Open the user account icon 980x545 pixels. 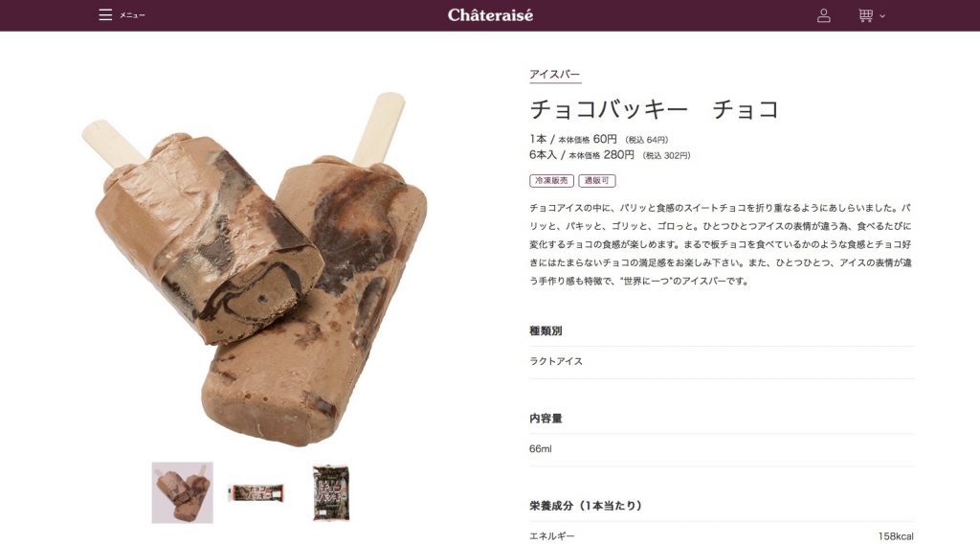824,15
